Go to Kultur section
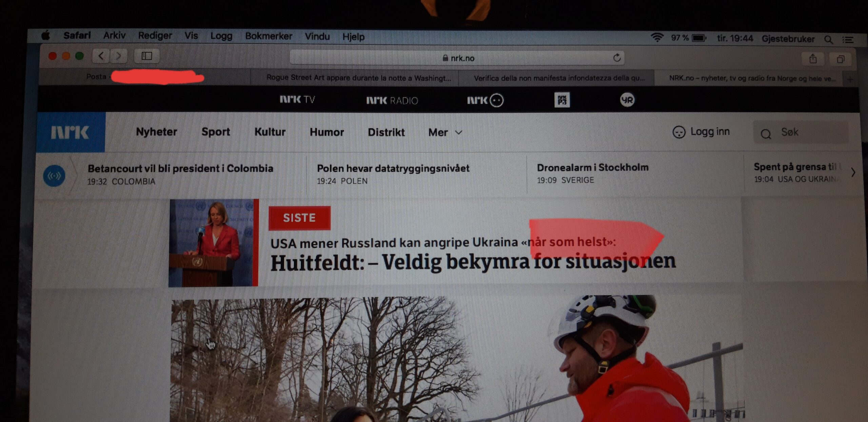 (x=270, y=132)
